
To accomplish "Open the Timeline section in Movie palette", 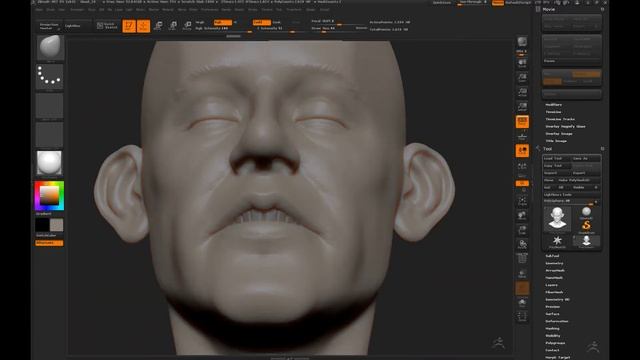I will click(x=553, y=112).
